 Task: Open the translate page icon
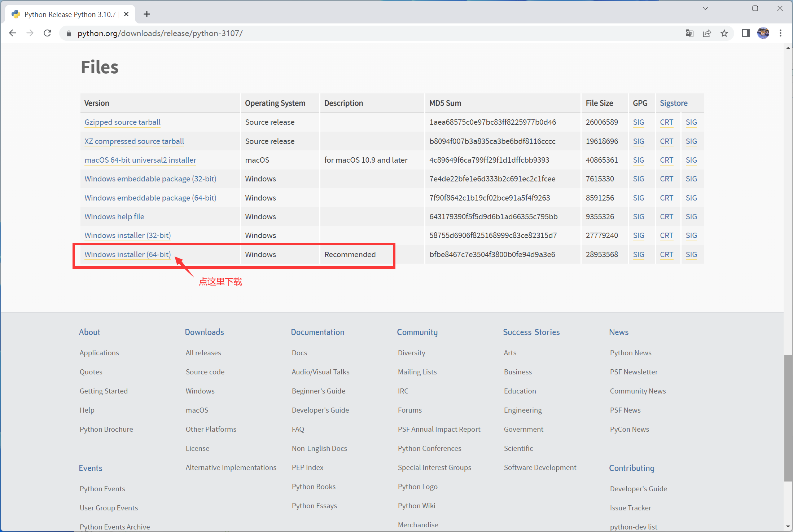point(689,33)
